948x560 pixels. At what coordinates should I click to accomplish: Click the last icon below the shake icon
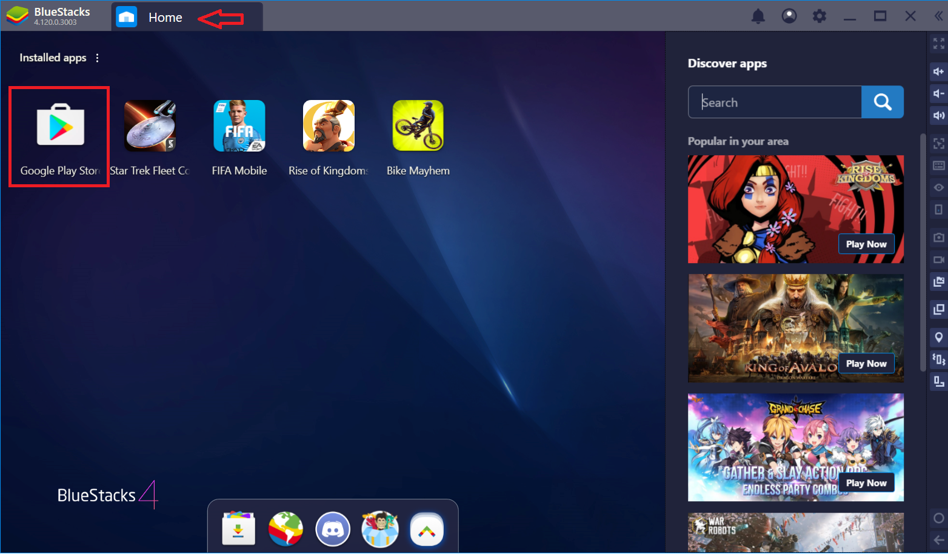coord(938,381)
